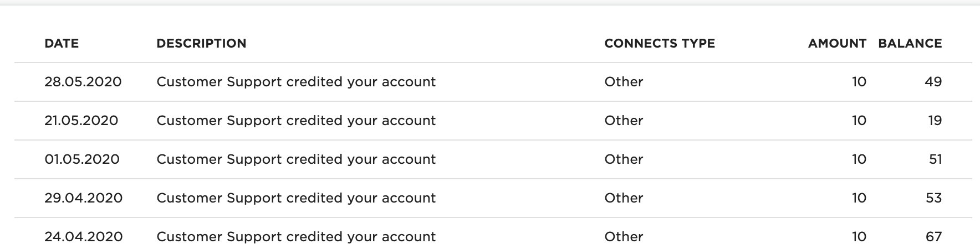This screenshot has height=249, width=980.
Task: Click the description in the 21.05.2020 row
Action: 296,121
